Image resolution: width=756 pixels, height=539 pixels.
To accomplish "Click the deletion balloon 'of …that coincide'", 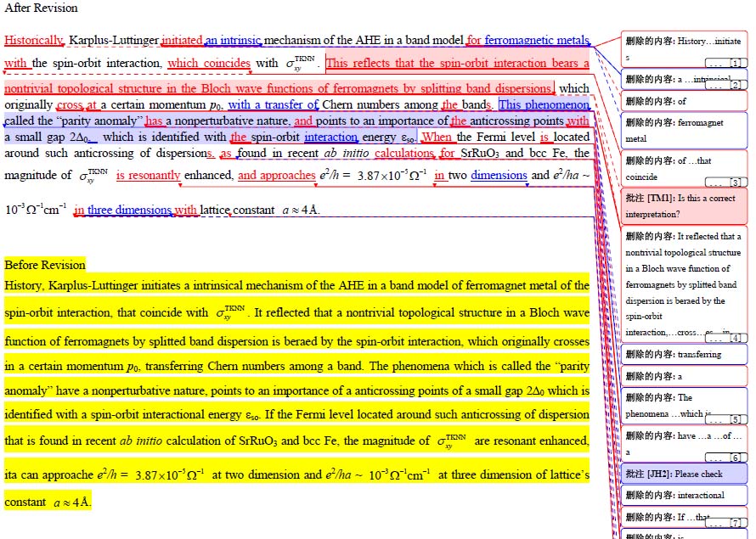I will click(x=684, y=169).
